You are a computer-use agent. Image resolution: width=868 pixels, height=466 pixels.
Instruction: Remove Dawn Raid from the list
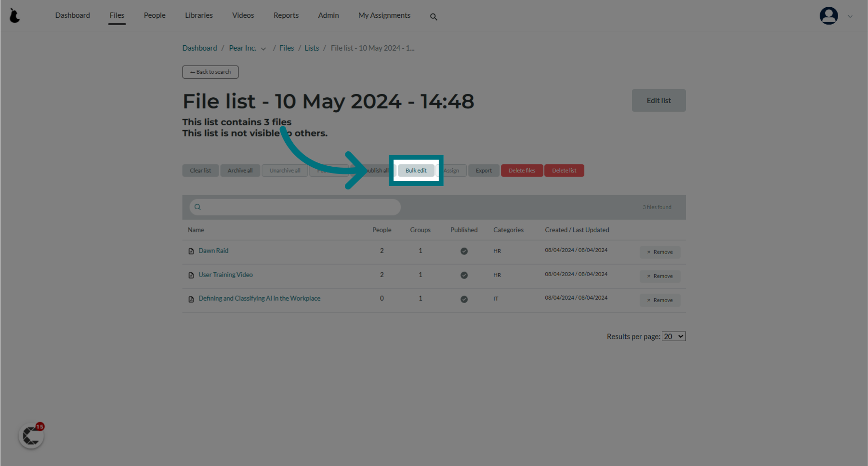(660, 252)
